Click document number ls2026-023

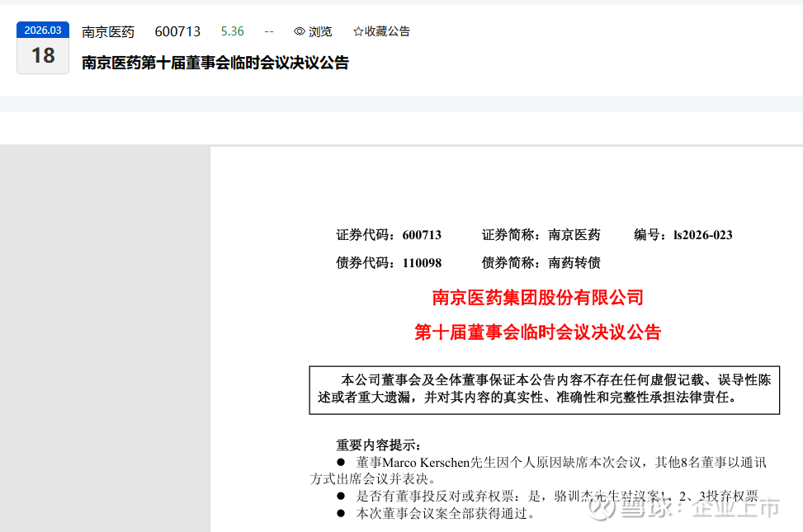point(702,235)
